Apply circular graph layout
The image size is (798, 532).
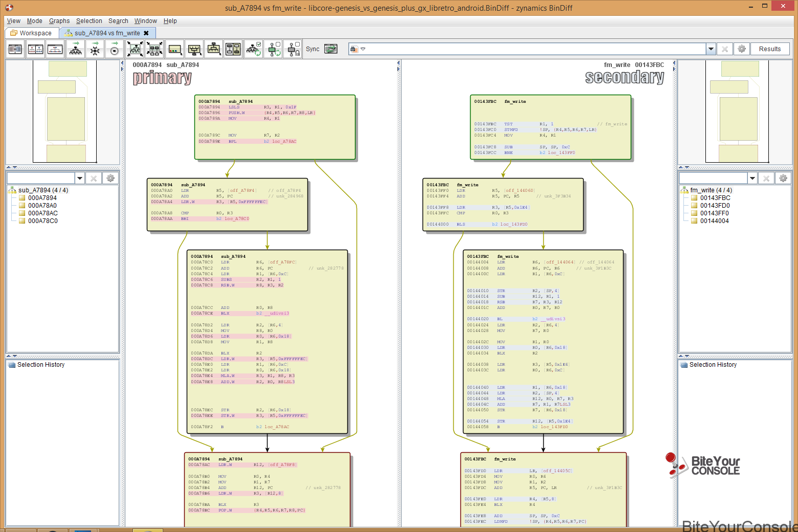(115, 49)
